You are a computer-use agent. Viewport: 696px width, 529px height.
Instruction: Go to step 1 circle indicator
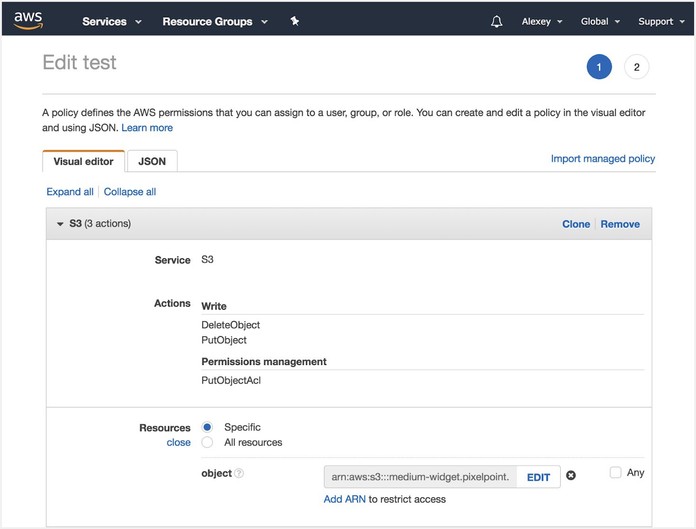coord(598,68)
